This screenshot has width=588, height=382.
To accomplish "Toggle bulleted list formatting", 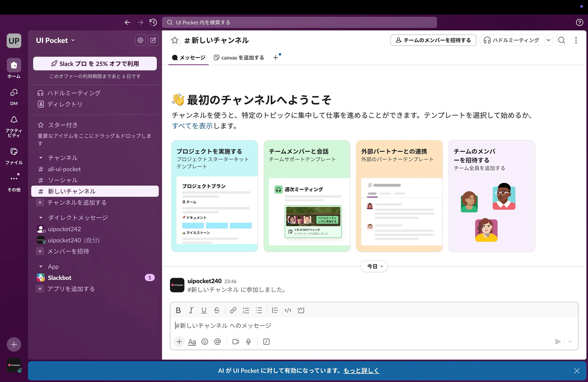I will (x=259, y=310).
